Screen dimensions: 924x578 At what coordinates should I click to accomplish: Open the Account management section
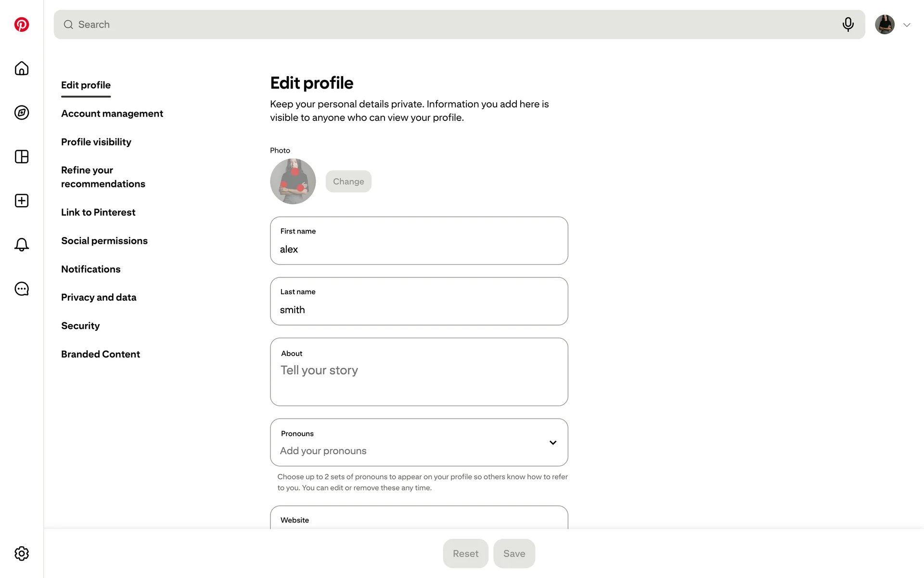coord(112,114)
